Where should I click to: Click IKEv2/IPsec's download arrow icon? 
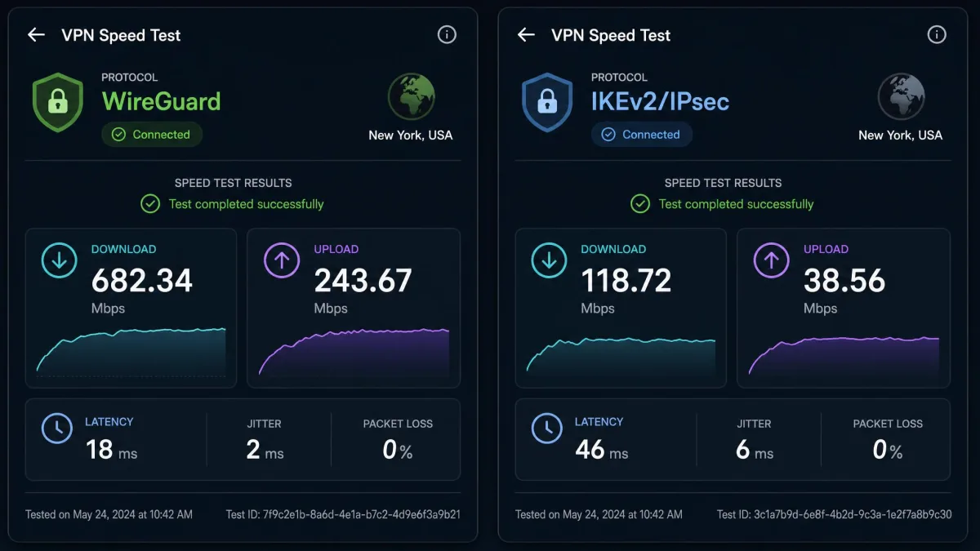[x=549, y=261]
